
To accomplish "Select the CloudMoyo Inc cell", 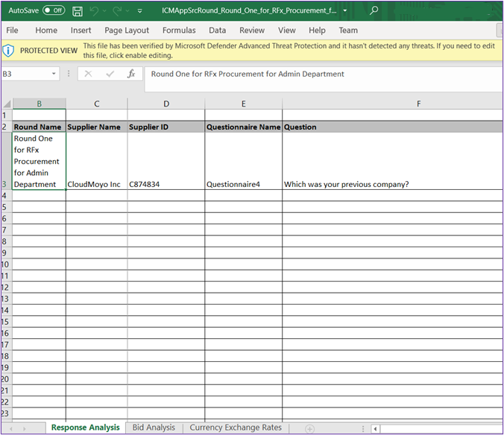I will click(96, 161).
